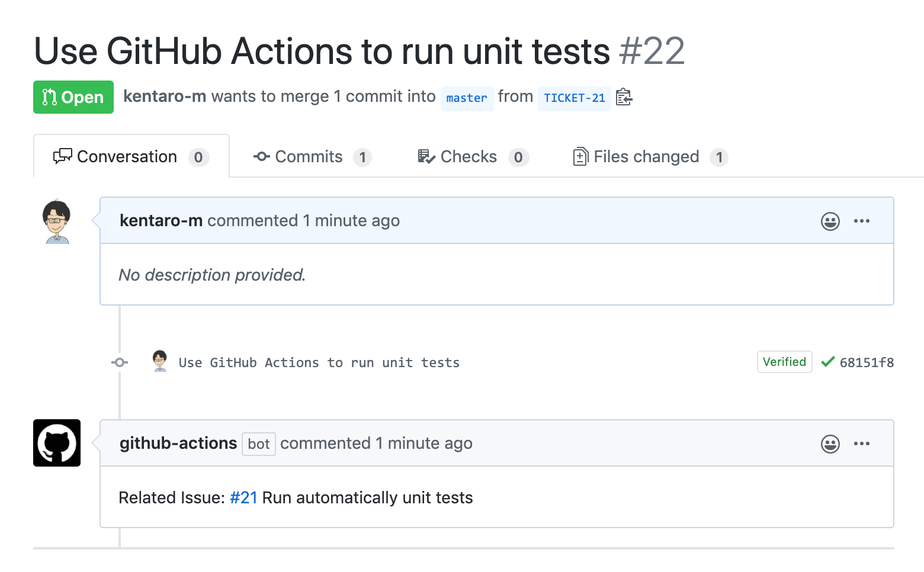Click kentaro-m's large avatar image

pyautogui.click(x=57, y=221)
